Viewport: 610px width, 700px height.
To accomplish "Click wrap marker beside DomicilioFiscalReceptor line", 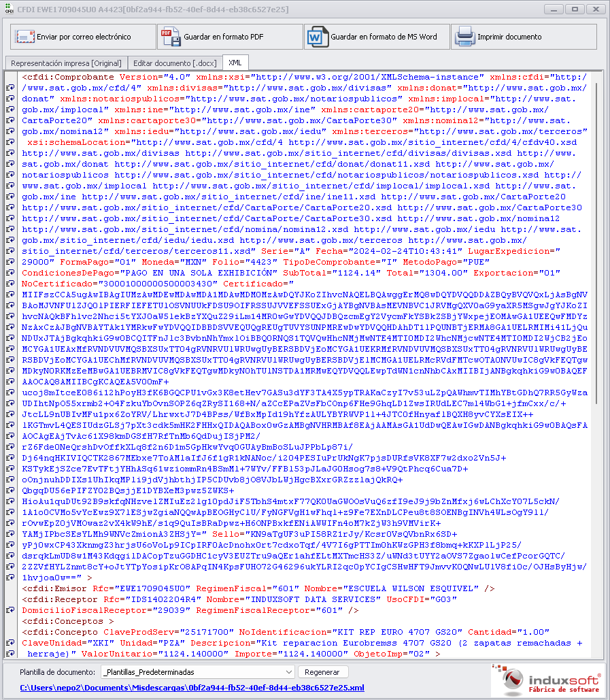I will pos(11,611).
